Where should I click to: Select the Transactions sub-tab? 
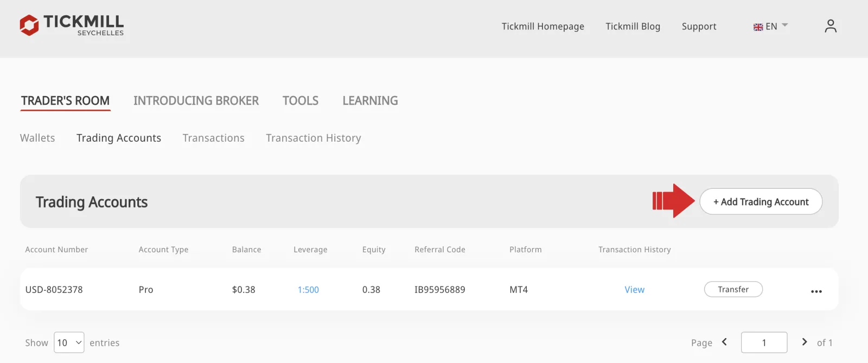tap(213, 138)
